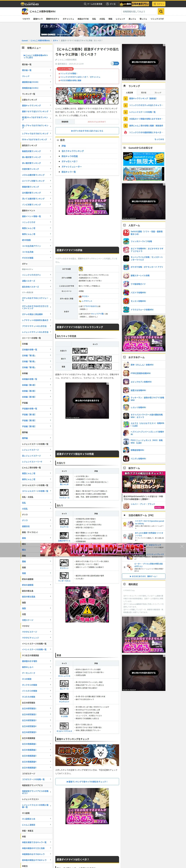The height and width of the screenshot is (868, 186).
Task: Click the ログイン button
Action: tap(158, 4)
